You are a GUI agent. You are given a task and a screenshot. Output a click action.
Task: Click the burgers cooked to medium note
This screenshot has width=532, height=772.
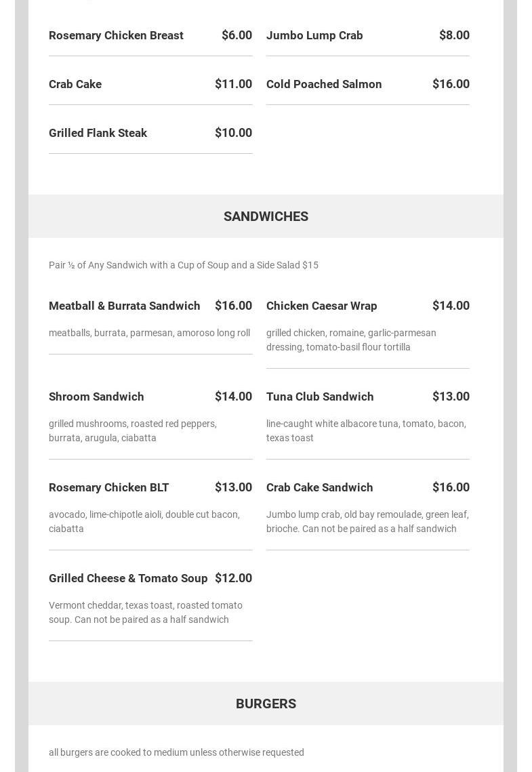pos(176,752)
